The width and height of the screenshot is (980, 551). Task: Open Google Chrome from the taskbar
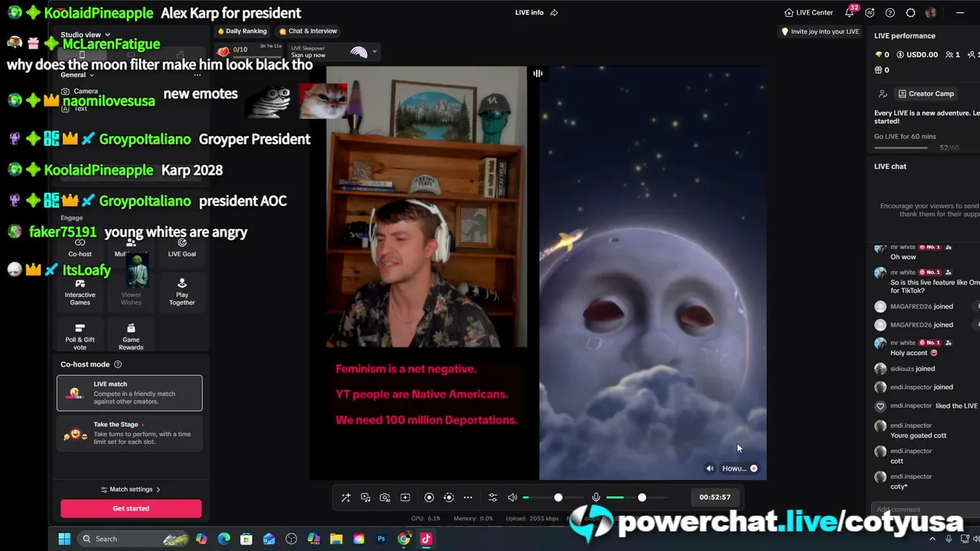pos(403,539)
